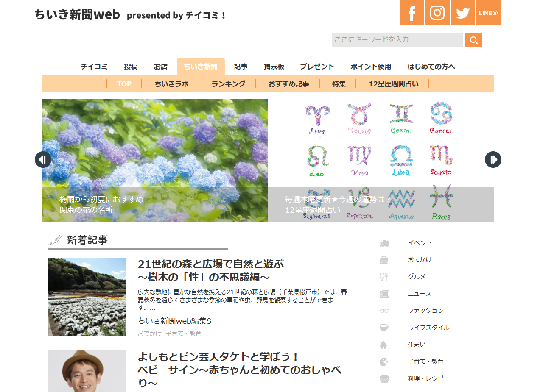
Task: Click the おでかけ tag under first article
Action: [x=149, y=334]
